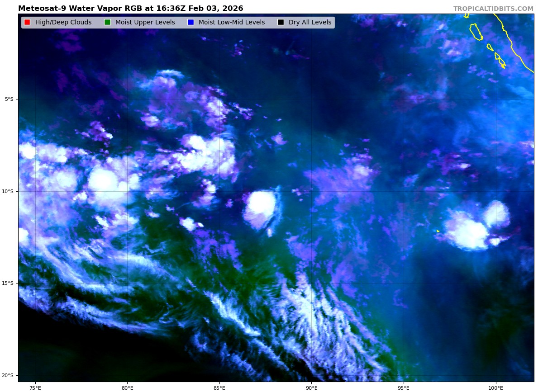The width and height of the screenshot is (543, 392).
Task: Click the blue Moist Low-Mid Levels swatch
Action: tap(191, 23)
